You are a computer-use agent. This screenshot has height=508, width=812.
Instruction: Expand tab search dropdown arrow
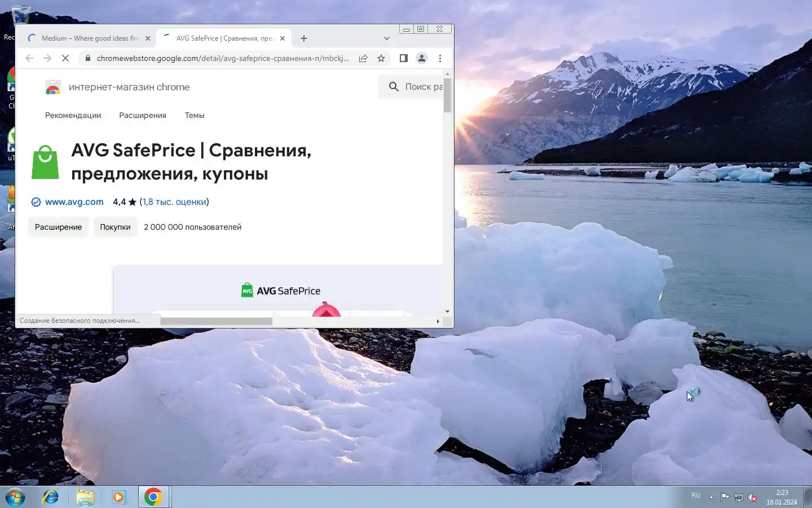(x=386, y=38)
